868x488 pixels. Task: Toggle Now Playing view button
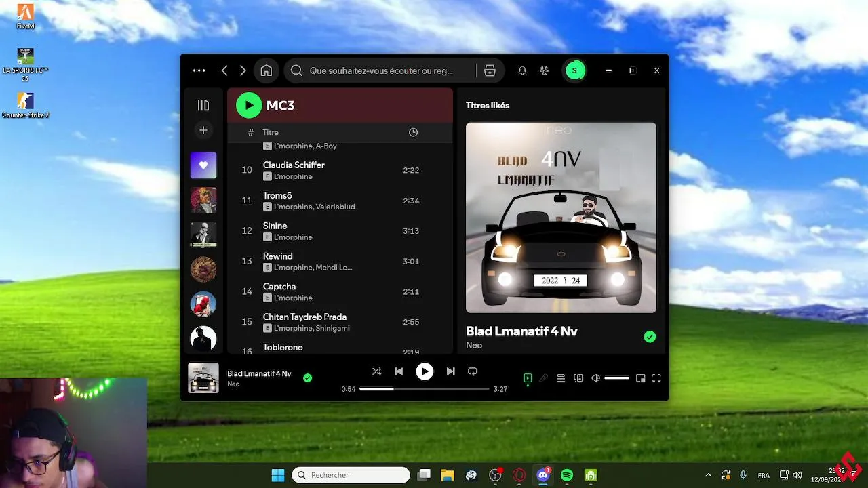(x=528, y=378)
